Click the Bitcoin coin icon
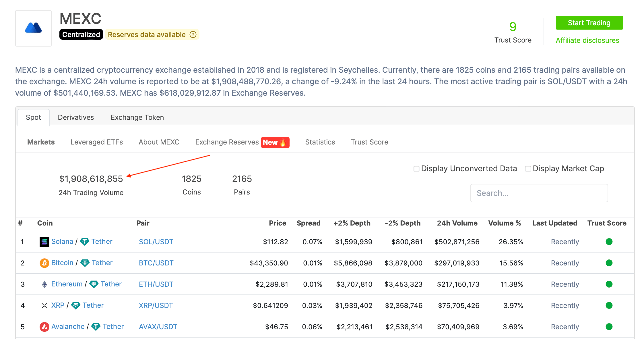This screenshot has height=339, width=644. point(44,263)
